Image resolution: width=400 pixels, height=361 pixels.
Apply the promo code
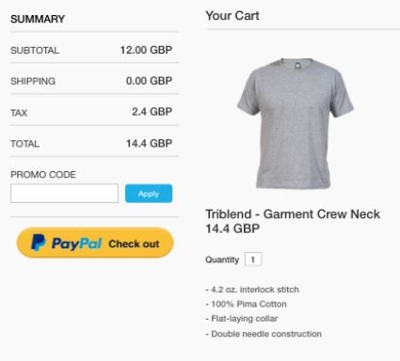(x=149, y=193)
